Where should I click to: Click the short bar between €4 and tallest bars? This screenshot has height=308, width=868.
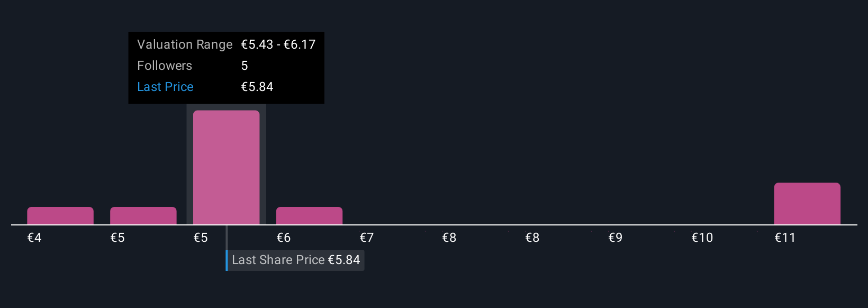[143, 216]
